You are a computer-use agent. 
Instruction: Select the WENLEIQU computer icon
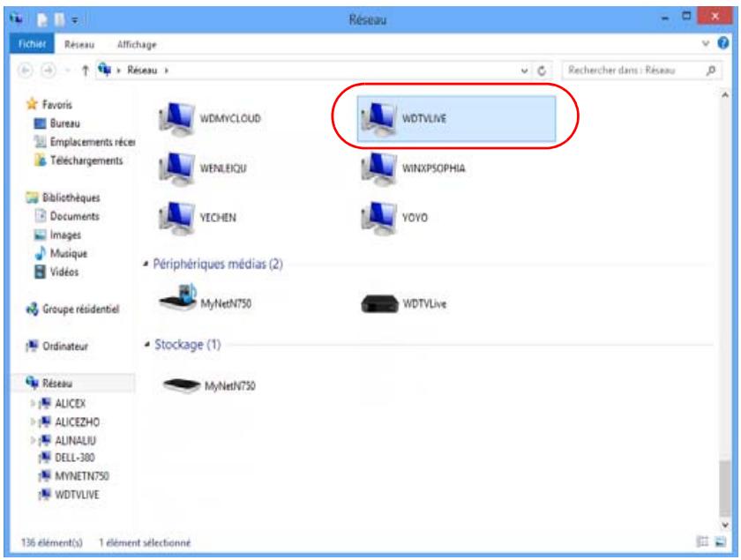176,168
